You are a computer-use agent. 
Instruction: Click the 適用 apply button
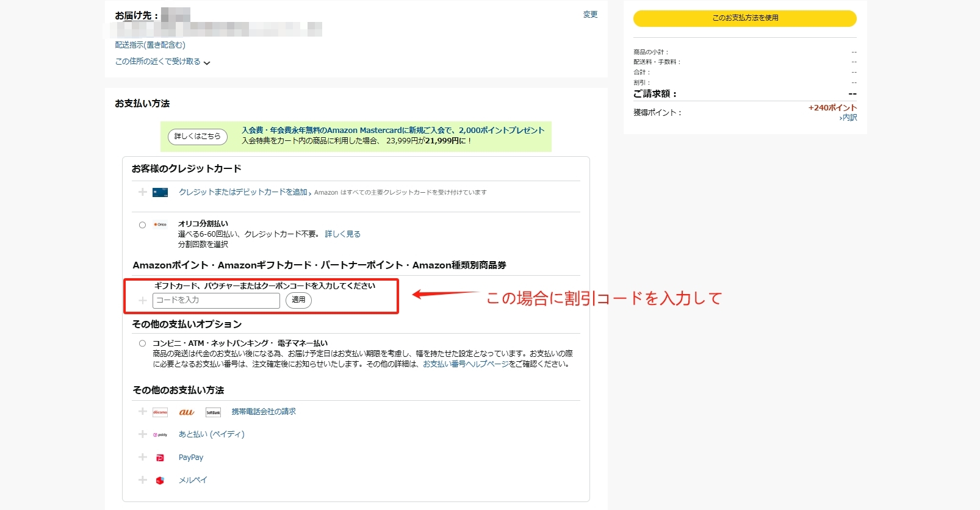298,300
